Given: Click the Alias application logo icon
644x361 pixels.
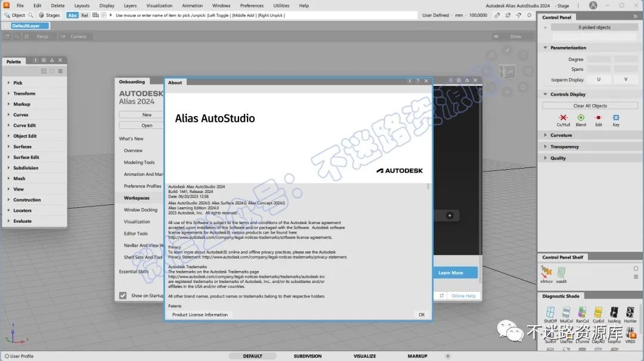Looking at the screenshot, I should (6, 5).
